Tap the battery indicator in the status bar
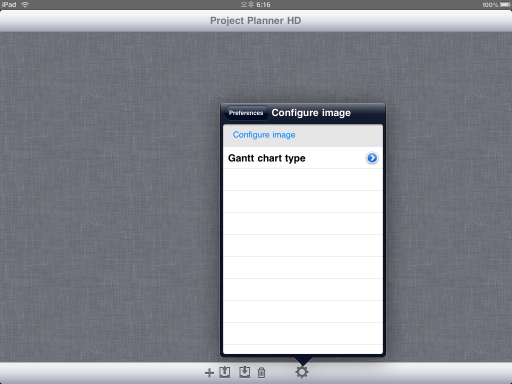This screenshot has width=512, height=384. coord(505,5)
